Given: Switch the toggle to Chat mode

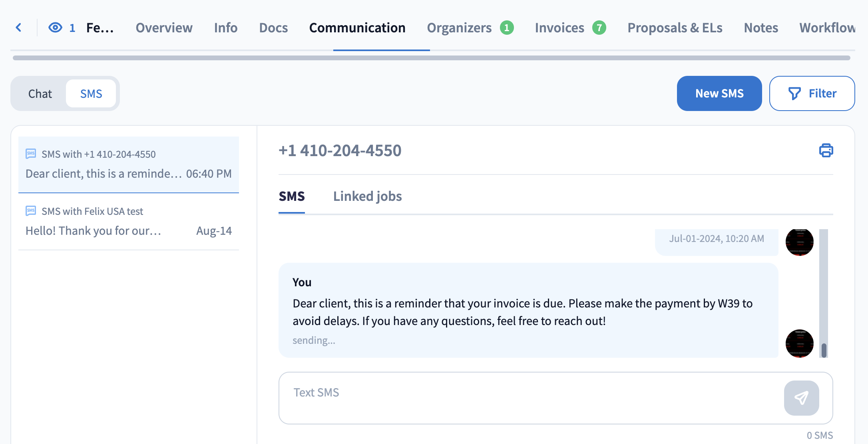Looking at the screenshot, I should click(x=40, y=93).
